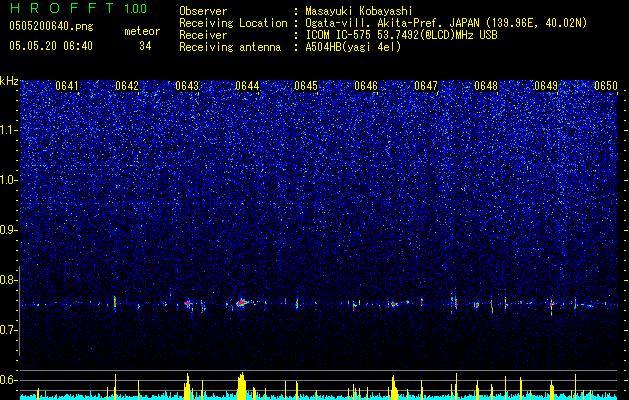Click the 1.0 frequency axis label
The width and height of the screenshot is (629, 400).
[x=8, y=180]
